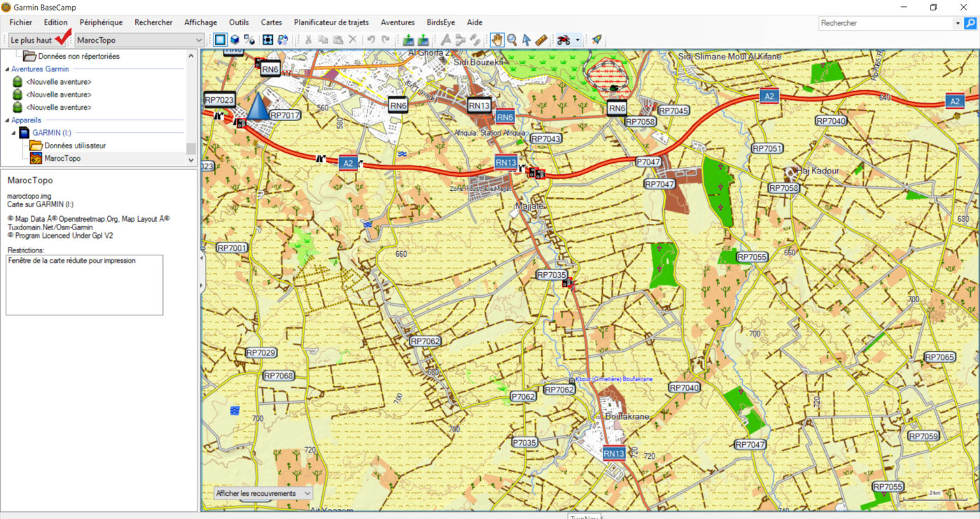Click tree panel scroll down arrow
Viewport: 980px width, 519px height.
pyautogui.click(x=191, y=159)
